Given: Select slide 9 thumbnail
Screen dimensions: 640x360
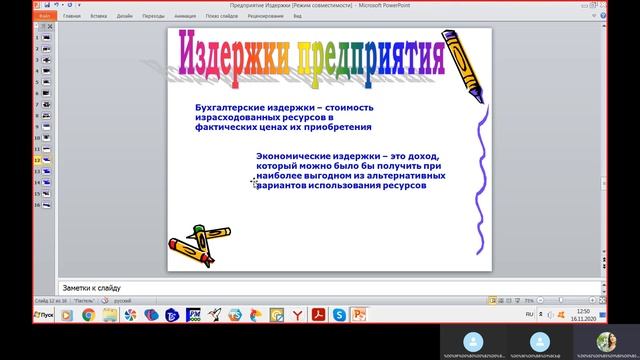Looking at the screenshot, I should coord(47,127).
